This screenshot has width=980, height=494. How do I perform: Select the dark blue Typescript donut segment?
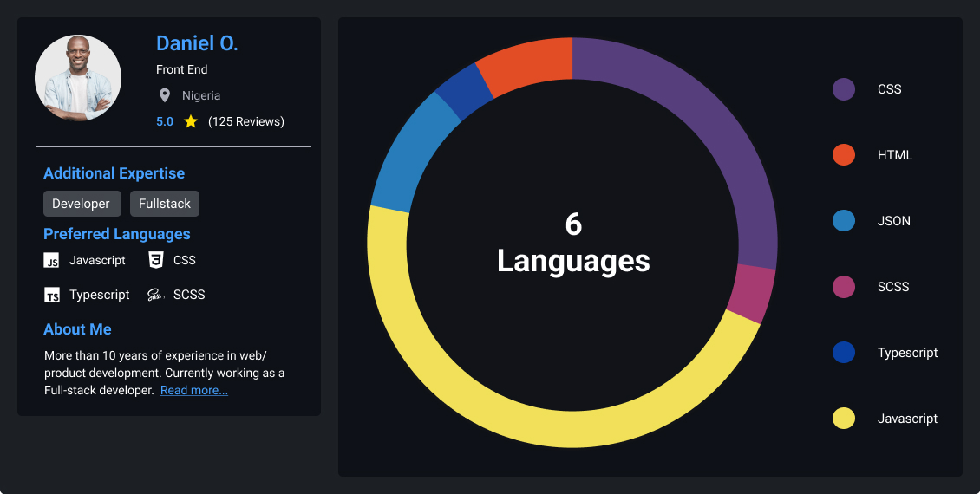click(x=463, y=94)
